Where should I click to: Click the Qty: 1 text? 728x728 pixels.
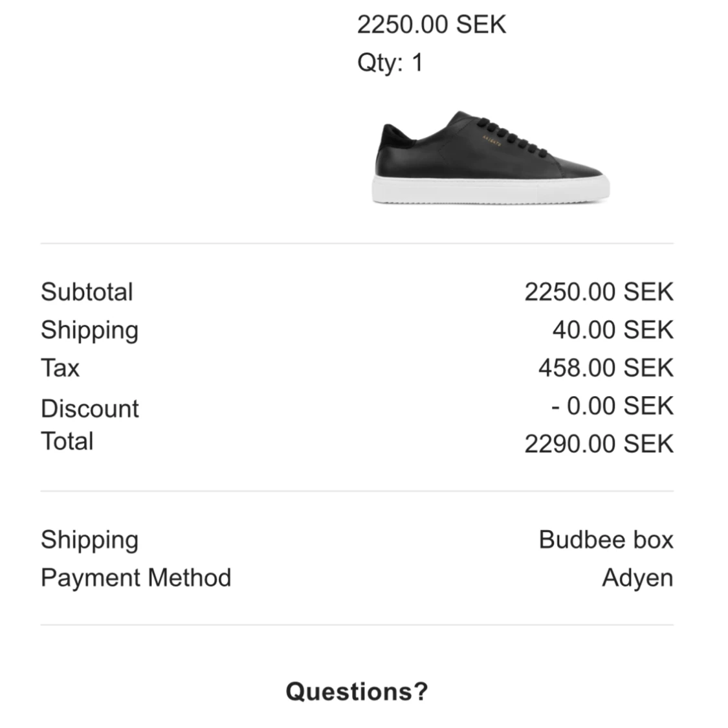pos(390,63)
